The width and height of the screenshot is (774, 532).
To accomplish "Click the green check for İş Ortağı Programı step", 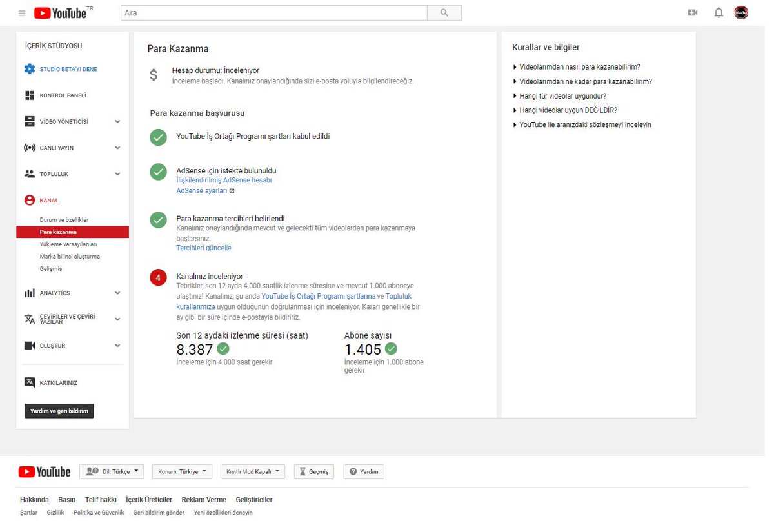I will click(158, 137).
